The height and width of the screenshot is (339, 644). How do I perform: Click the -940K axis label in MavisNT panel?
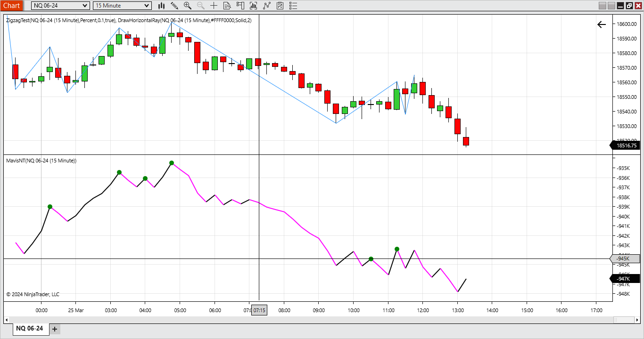pos(623,217)
